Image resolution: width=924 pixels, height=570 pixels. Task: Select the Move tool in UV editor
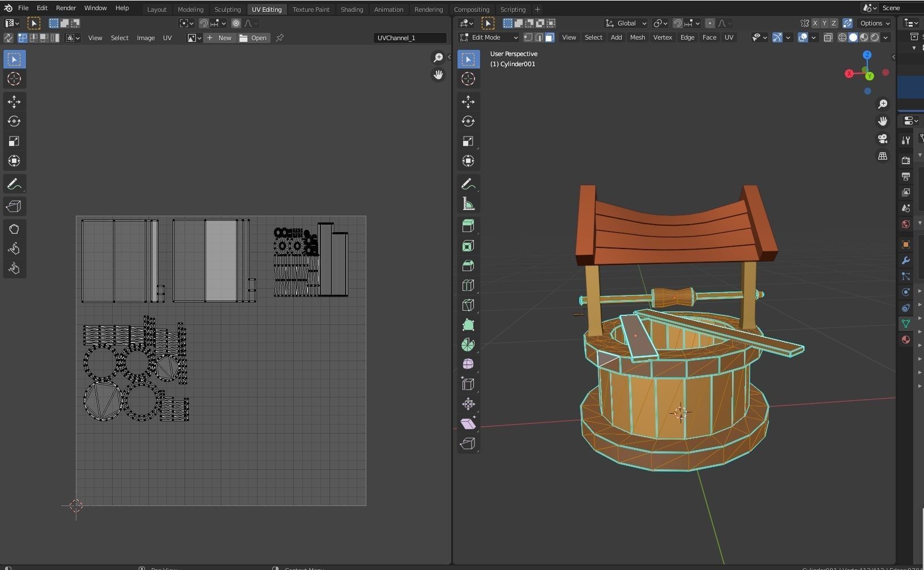pyautogui.click(x=14, y=101)
